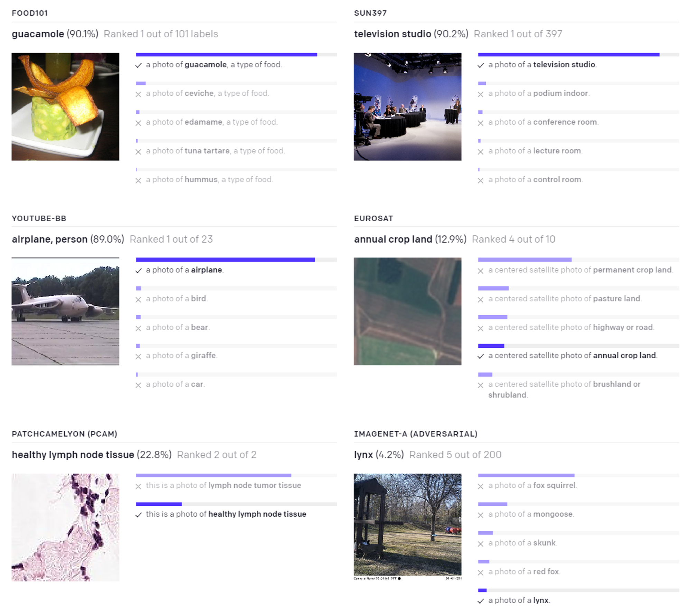This screenshot has width=691, height=616.
Task: Click the FOOD101 dataset heading
Action: click(30, 13)
